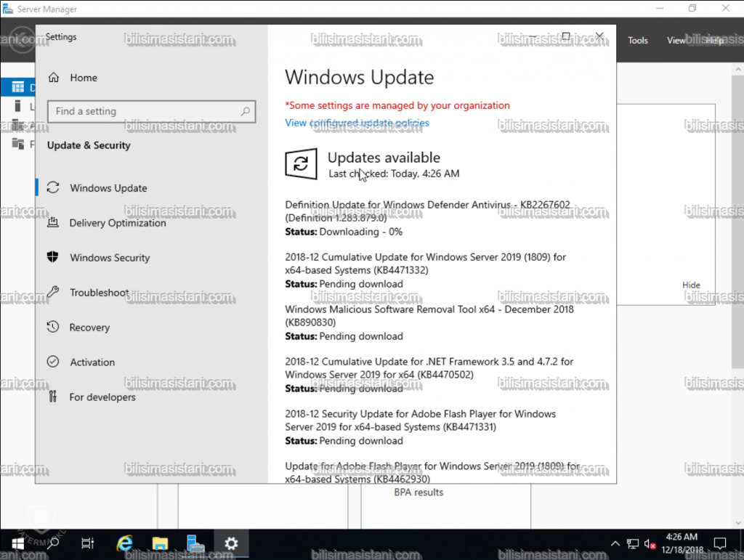Click "Status: Downloading - 0%" line
744x560 pixels.
pyautogui.click(x=344, y=232)
